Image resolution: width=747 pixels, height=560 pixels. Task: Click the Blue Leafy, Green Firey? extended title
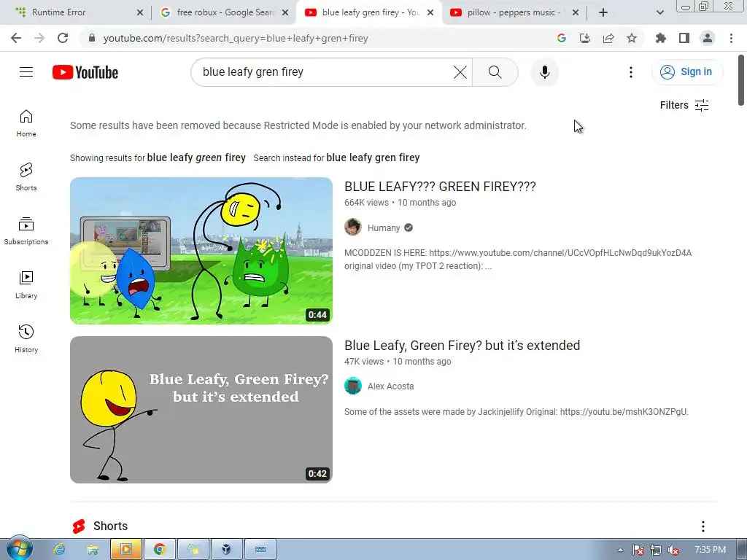(462, 345)
